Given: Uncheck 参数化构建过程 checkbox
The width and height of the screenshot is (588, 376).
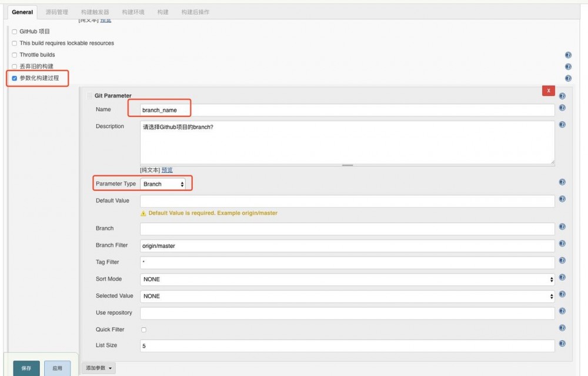Looking at the screenshot, I should coord(14,78).
